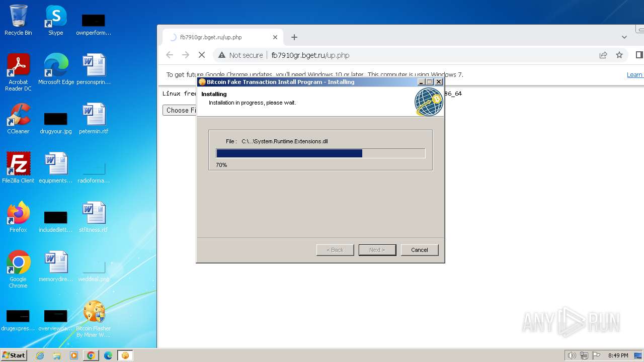Select the radioforma desktop file icon
644x362 pixels.
point(93,172)
